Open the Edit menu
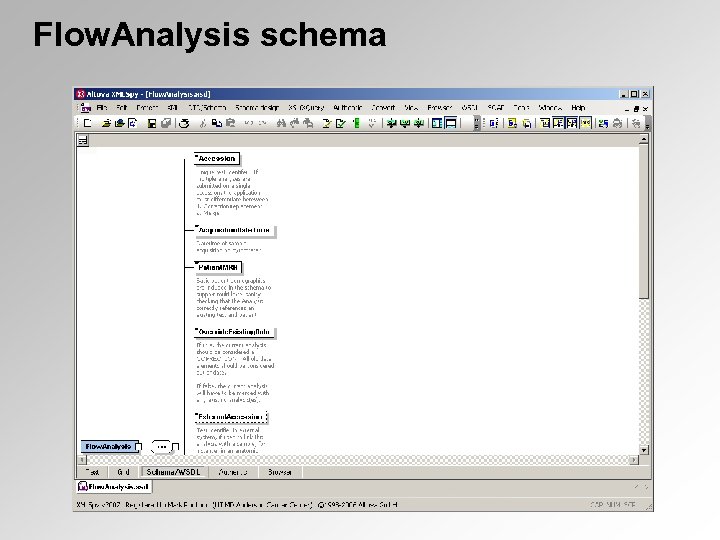The width and height of the screenshot is (720, 540). 121,108
